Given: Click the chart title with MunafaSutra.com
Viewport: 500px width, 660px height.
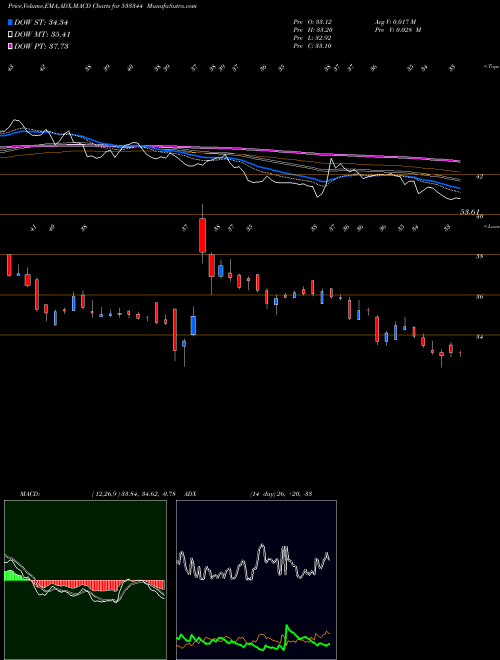Looking at the screenshot, I should (x=102, y=6).
